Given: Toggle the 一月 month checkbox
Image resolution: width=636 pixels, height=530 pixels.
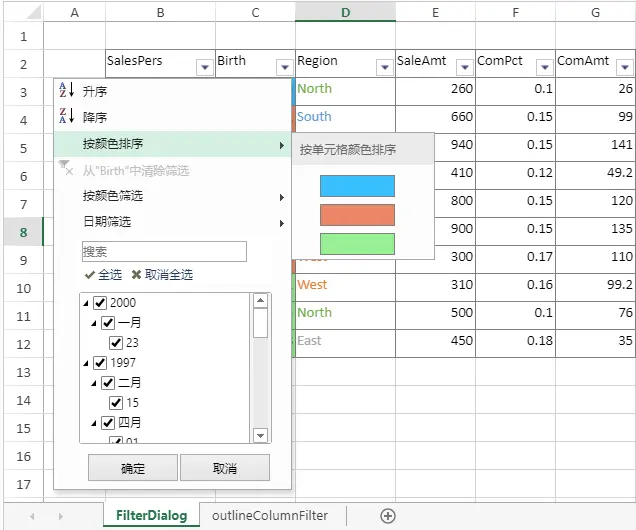Looking at the screenshot, I should click(108, 323).
